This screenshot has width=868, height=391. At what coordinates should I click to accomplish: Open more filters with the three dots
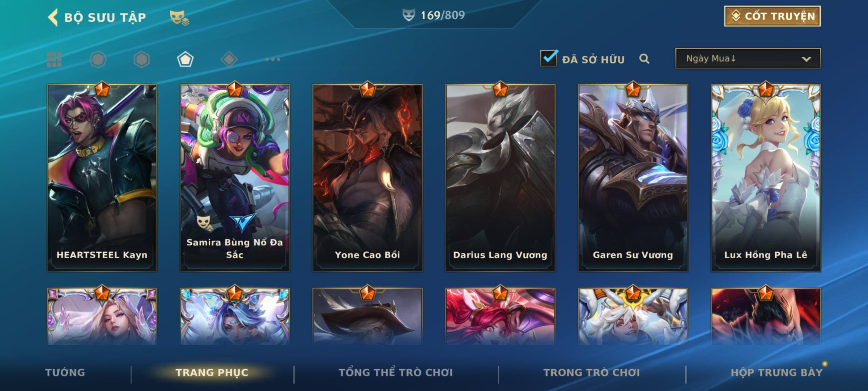[x=273, y=59]
